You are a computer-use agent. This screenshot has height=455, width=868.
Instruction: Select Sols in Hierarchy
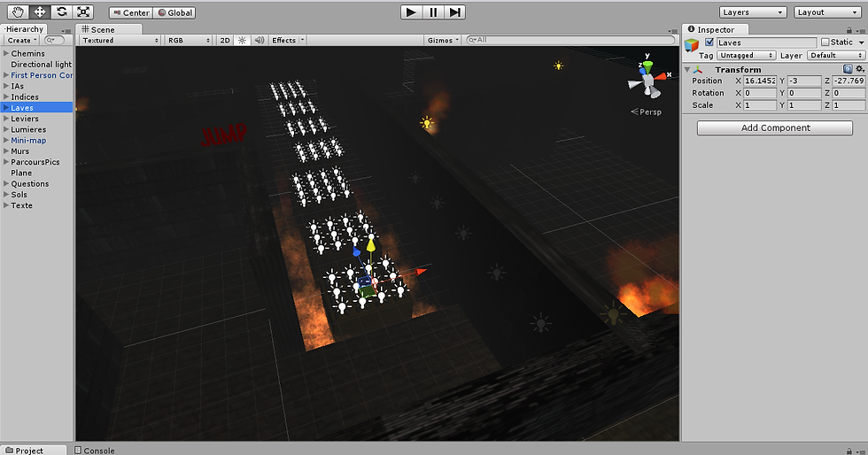pos(19,194)
